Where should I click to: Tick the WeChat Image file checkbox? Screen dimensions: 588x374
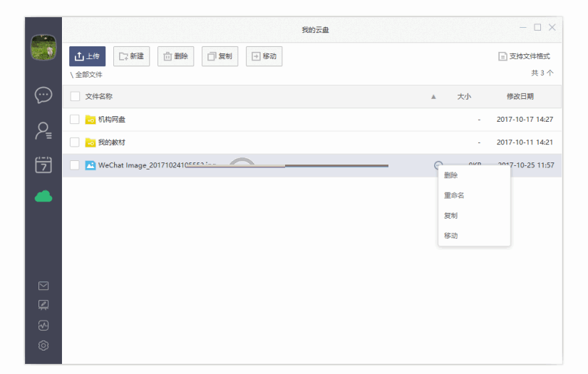tap(75, 165)
